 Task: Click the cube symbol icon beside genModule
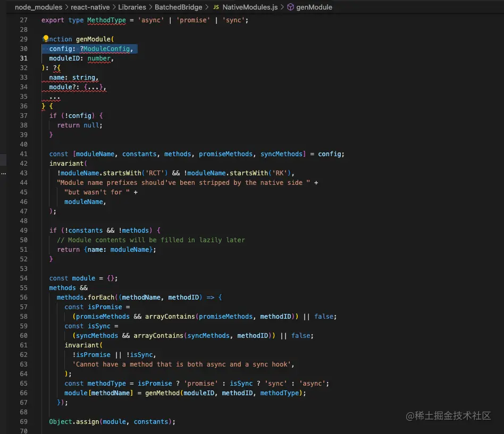pos(290,7)
